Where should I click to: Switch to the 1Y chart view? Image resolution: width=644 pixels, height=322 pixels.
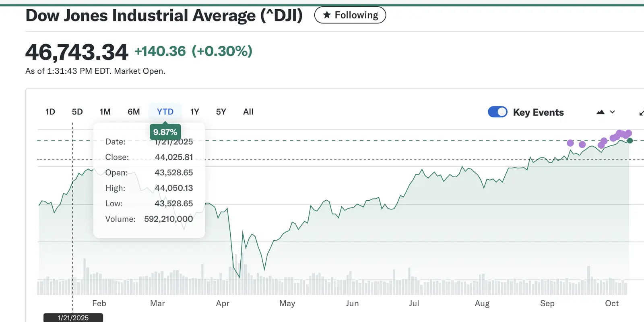[195, 112]
